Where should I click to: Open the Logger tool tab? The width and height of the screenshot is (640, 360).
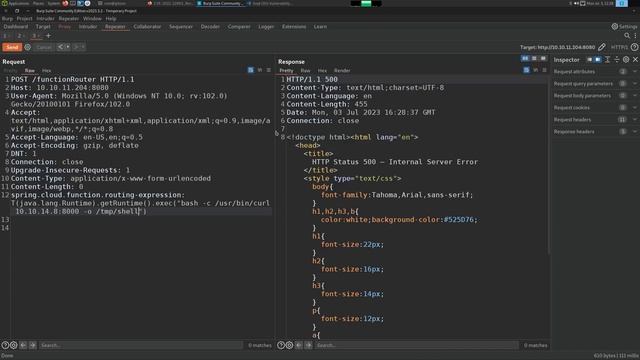click(x=266, y=27)
